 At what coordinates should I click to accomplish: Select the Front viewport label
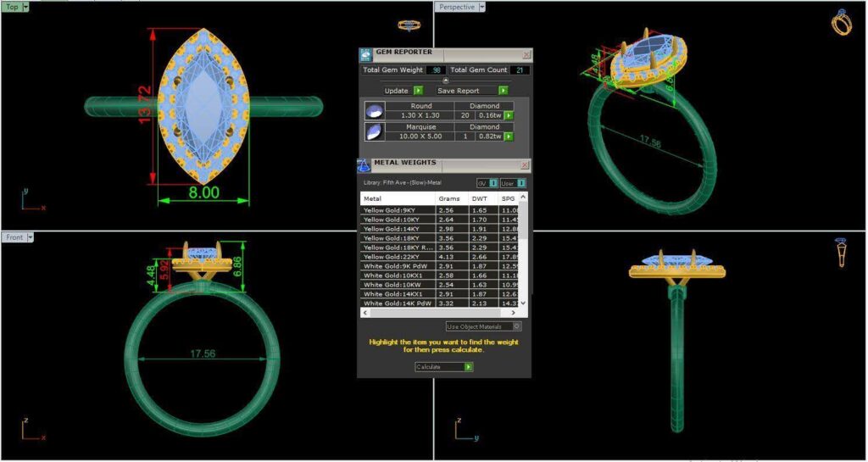[15, 237]
